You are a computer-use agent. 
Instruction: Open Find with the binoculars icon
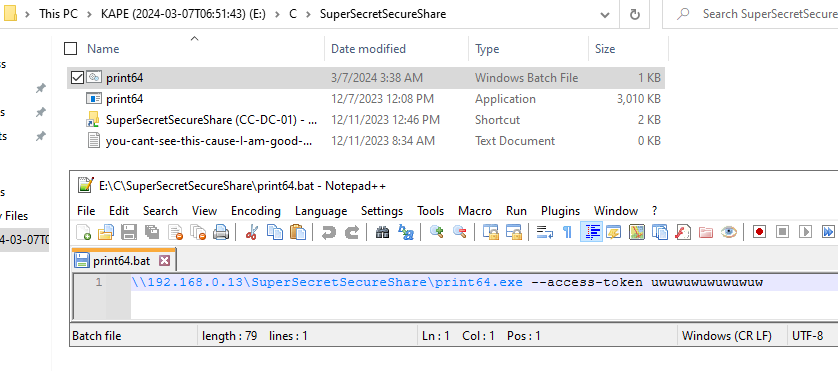tap(382, 232)
